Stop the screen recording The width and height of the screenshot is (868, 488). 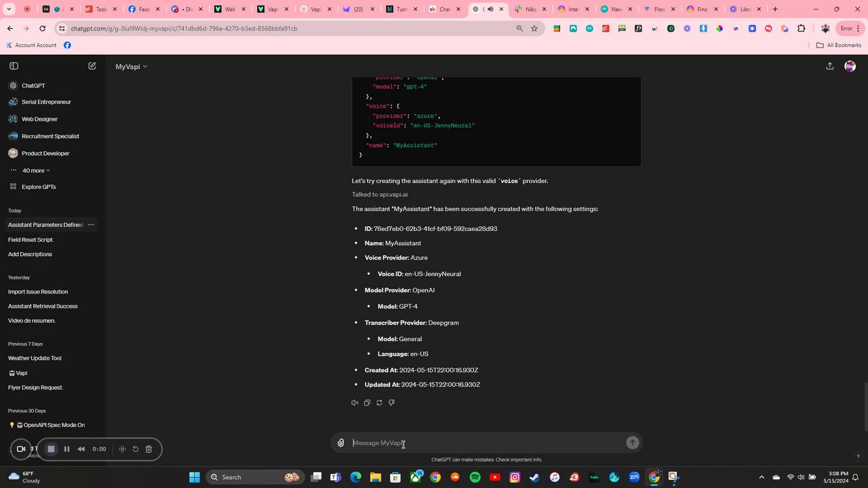click(51, 449)
